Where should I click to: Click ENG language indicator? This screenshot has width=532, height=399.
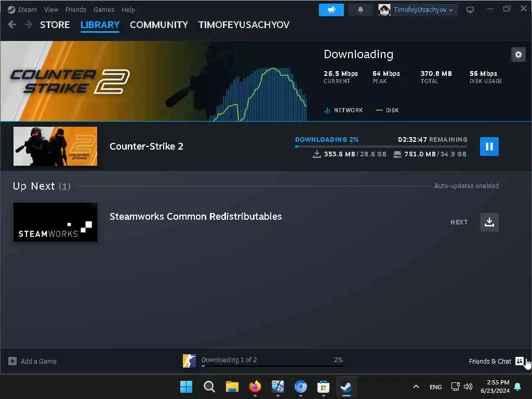pos(436,387)
